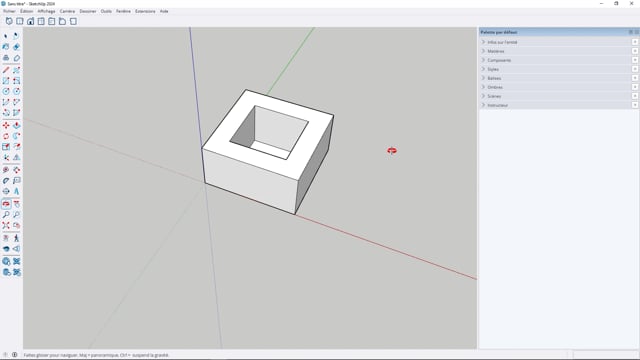Select the Push/Pull tool

16,125
